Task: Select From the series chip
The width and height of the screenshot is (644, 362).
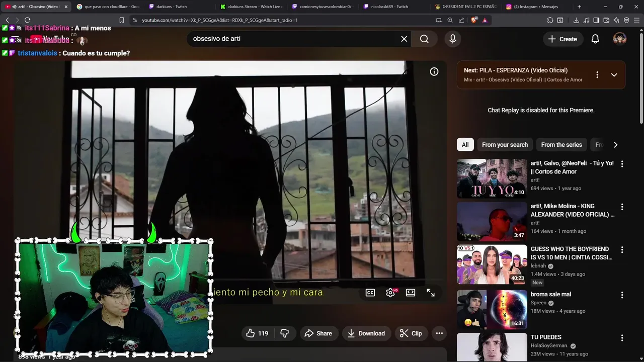Action: tap(561, 145)
